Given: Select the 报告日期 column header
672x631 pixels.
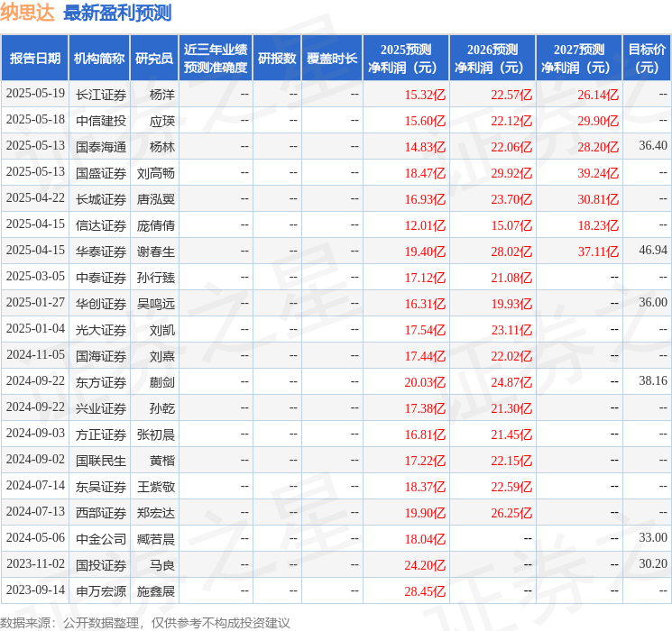Looking at the screenshot, I should [x=34, y=58].
